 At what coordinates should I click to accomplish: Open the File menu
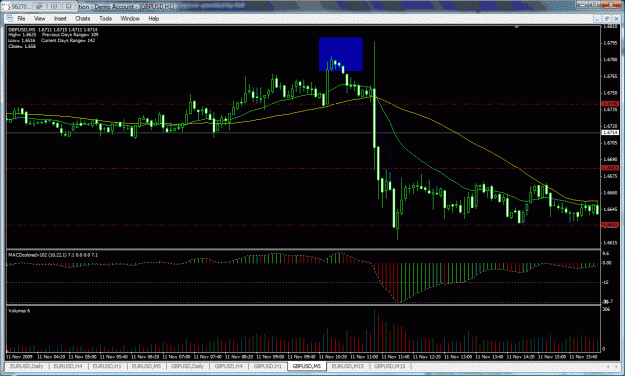[21, 18]
